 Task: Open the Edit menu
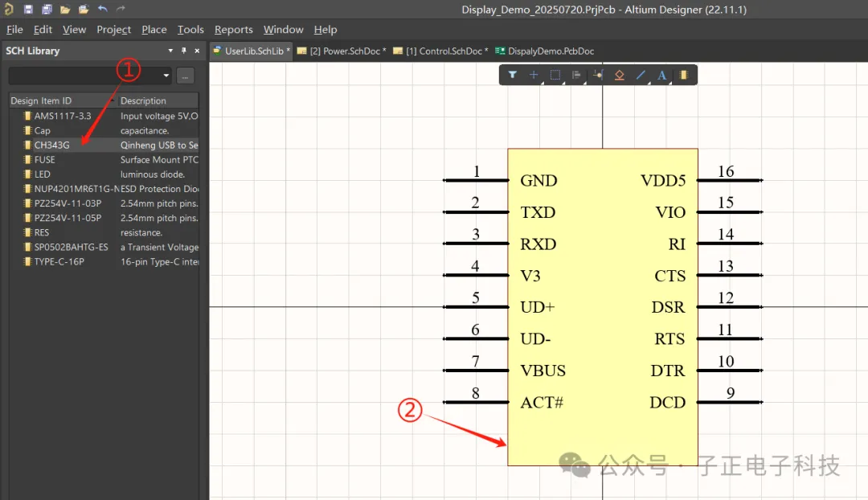coord(43,30)
